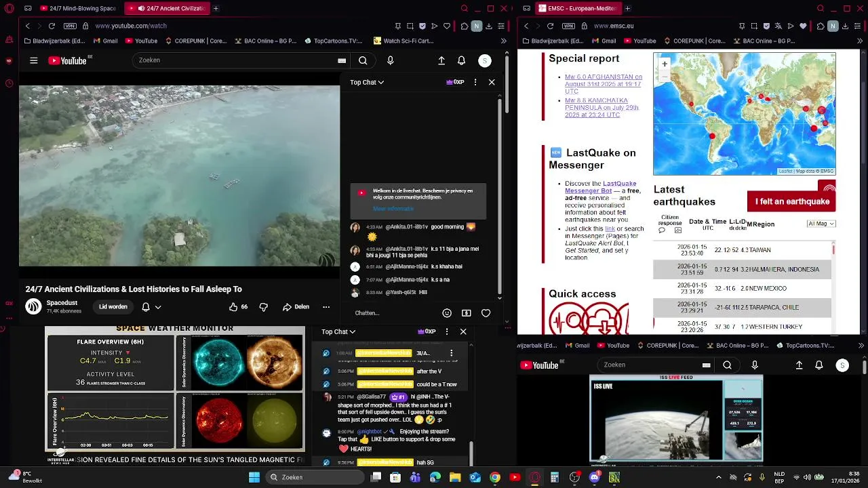Open Opera sidebar logo menu

pyautogui.click(x=9, y=9)
